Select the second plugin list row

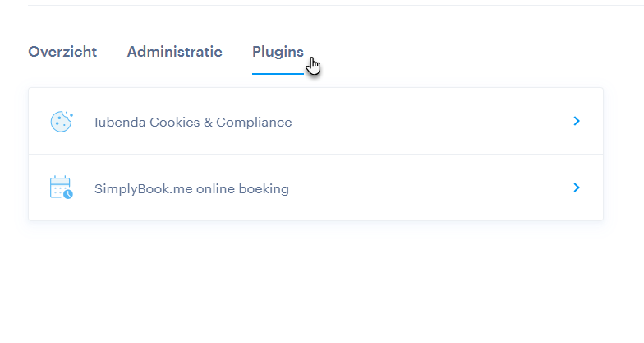[315, 188]
